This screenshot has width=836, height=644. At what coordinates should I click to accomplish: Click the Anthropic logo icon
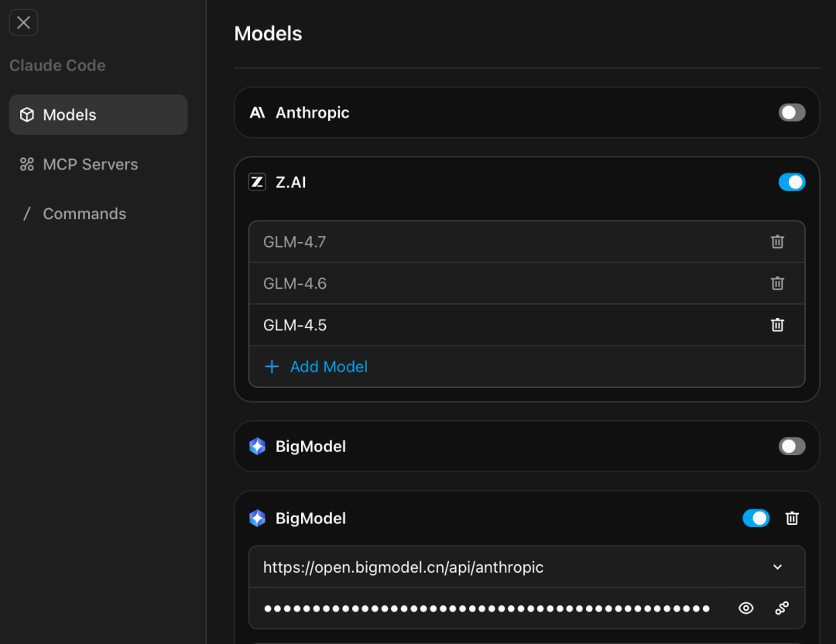[x=257, y=112]
